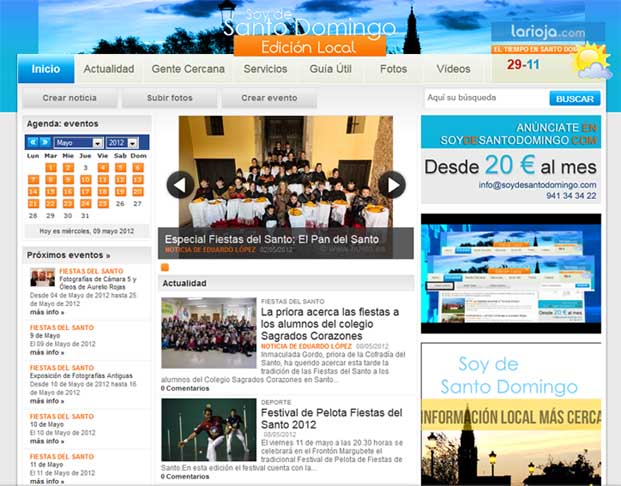Open the Guía Útil tab
The image size is (621, 486).
pos(330,69)
